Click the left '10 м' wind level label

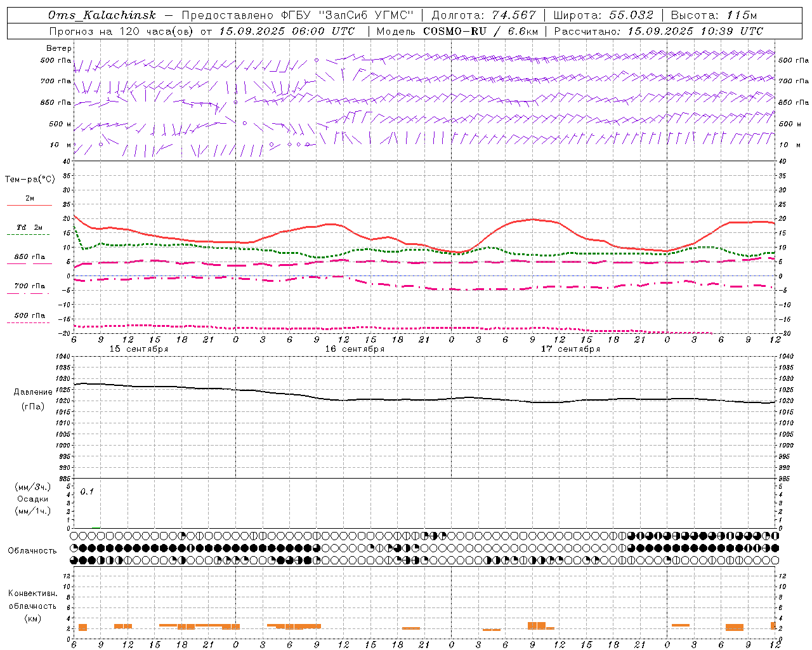[x=61, y=145]
